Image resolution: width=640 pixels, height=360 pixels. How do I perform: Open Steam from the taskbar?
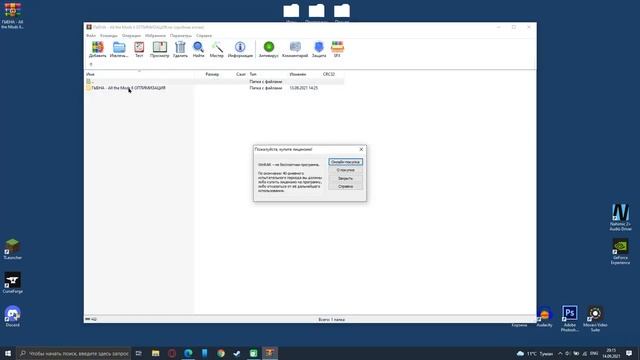237,353
